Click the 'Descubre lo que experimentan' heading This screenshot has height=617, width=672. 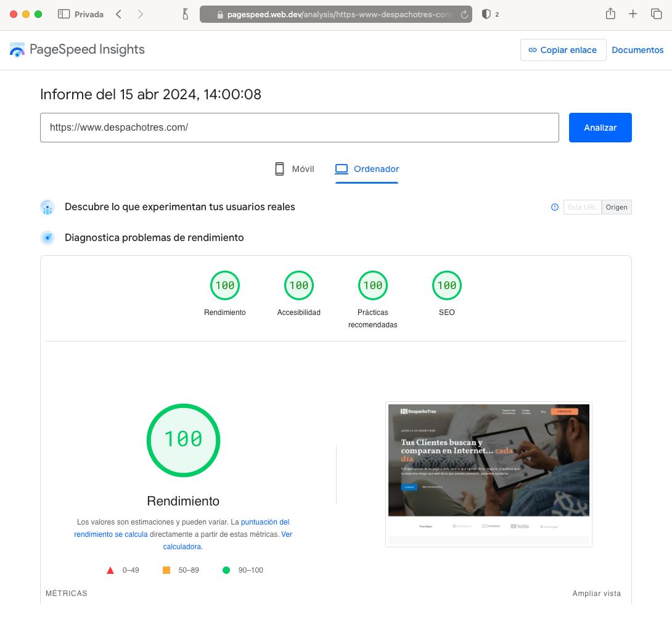point(180,207)
